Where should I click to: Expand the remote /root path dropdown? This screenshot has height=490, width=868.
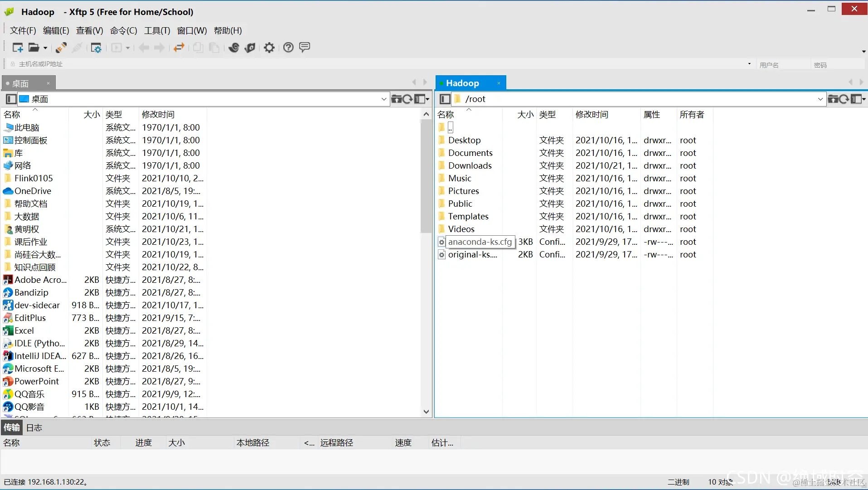click(x=820, y=99)
